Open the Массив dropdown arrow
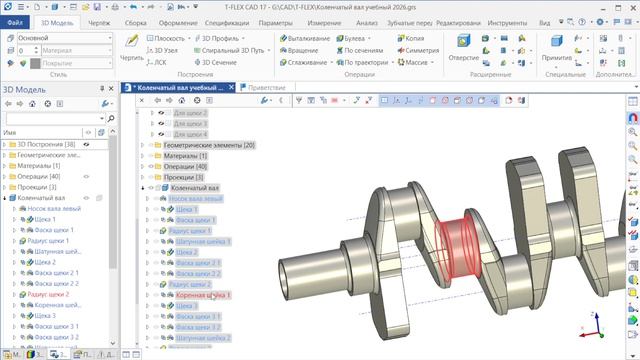 pyautogui.click(x=432, y=62)
